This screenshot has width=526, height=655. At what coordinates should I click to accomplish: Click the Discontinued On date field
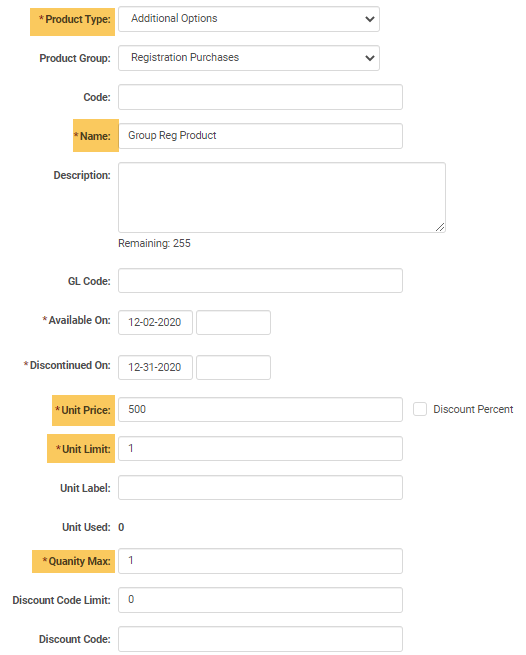(155, 367)
